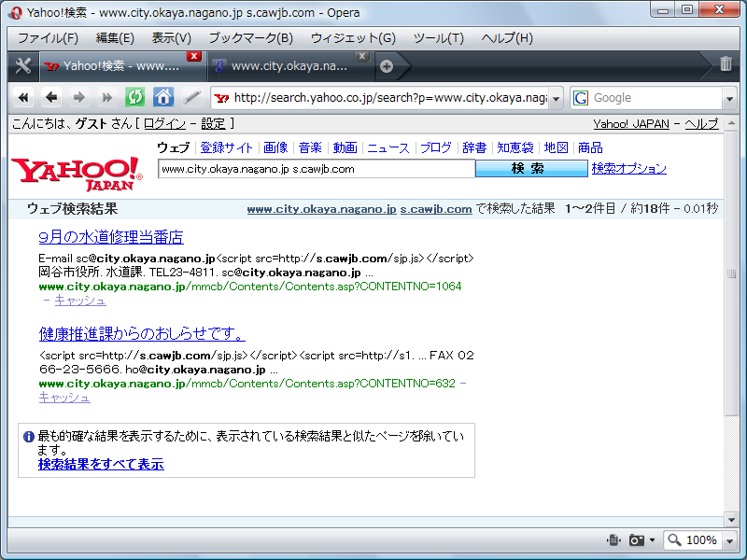Click the ログイン link
This screenshot has width=747, height=560.
(165, 124)
